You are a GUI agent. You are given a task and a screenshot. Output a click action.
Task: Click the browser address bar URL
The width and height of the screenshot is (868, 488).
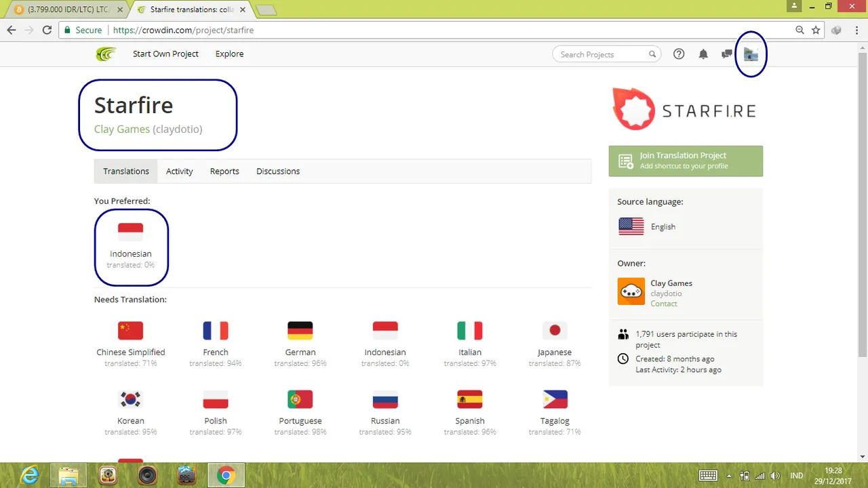pyautogui.click(x=183, y=30)
